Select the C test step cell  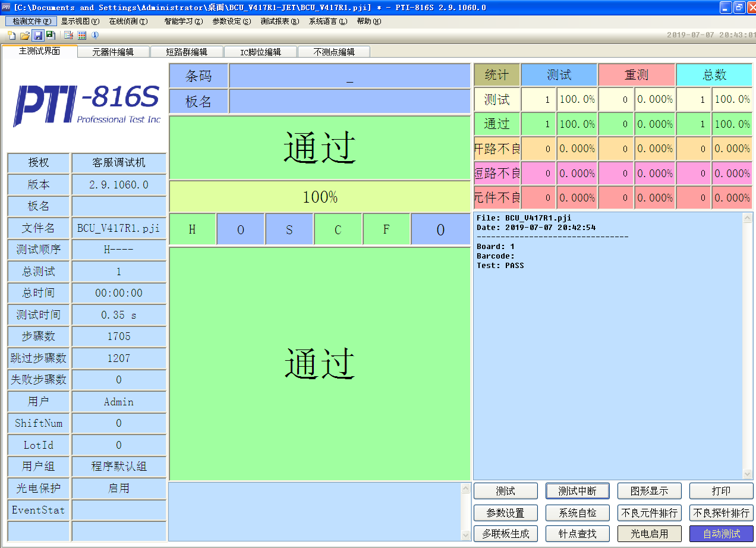338,229
